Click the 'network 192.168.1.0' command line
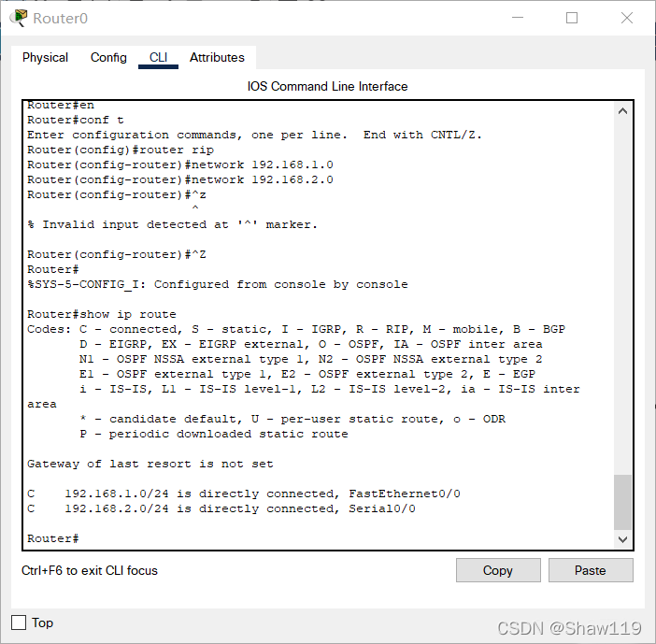The width and height of the screenshot is (656, 644). coord(180,165)
